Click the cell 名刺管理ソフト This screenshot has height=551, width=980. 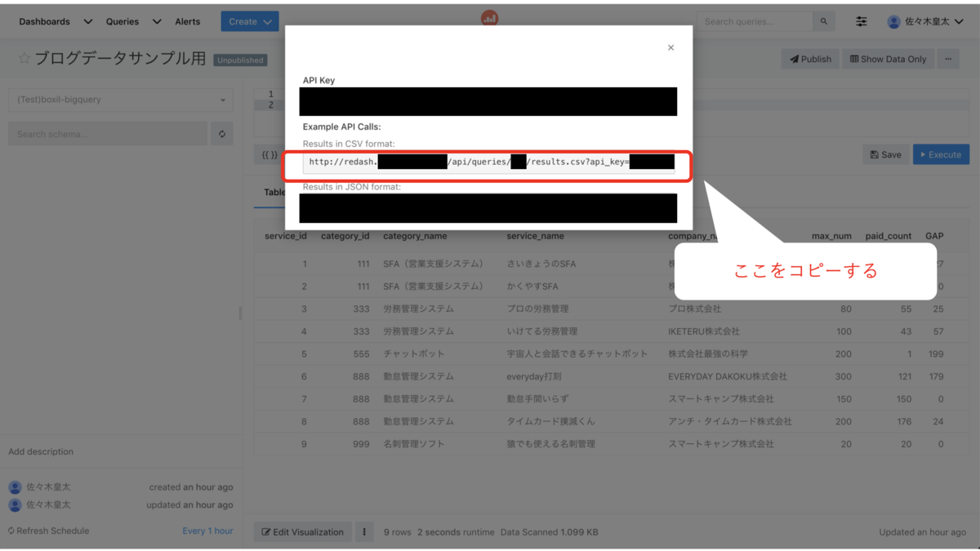(x=414, y=444)
